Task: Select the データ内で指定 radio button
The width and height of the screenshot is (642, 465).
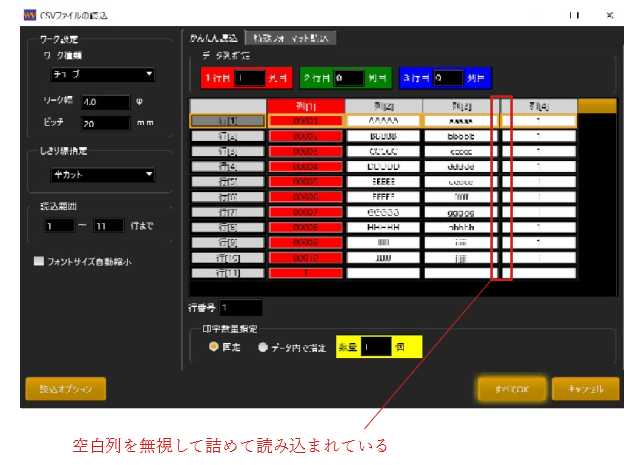Action: [x=263, y=347]
